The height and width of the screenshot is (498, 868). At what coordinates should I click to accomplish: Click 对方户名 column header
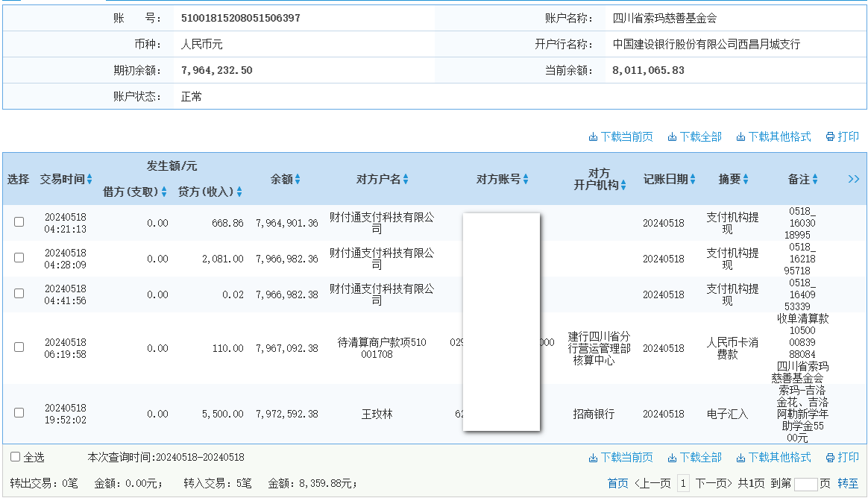[x=379, y=179]
